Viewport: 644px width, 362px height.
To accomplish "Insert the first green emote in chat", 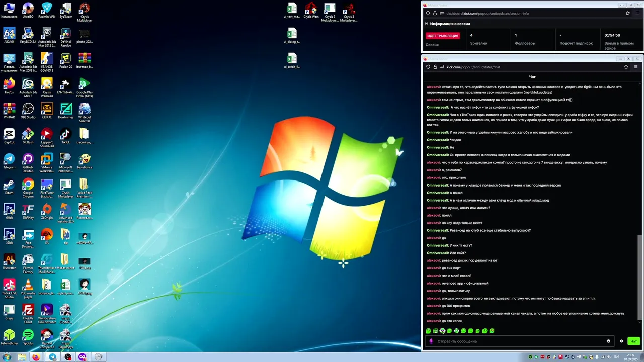I will pos(428,331).
